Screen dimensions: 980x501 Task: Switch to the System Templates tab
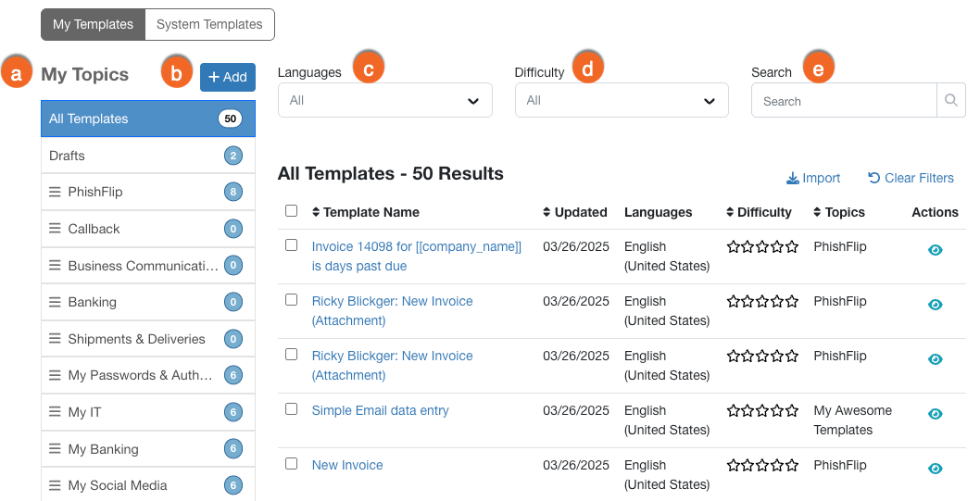(x=209, y=24)
